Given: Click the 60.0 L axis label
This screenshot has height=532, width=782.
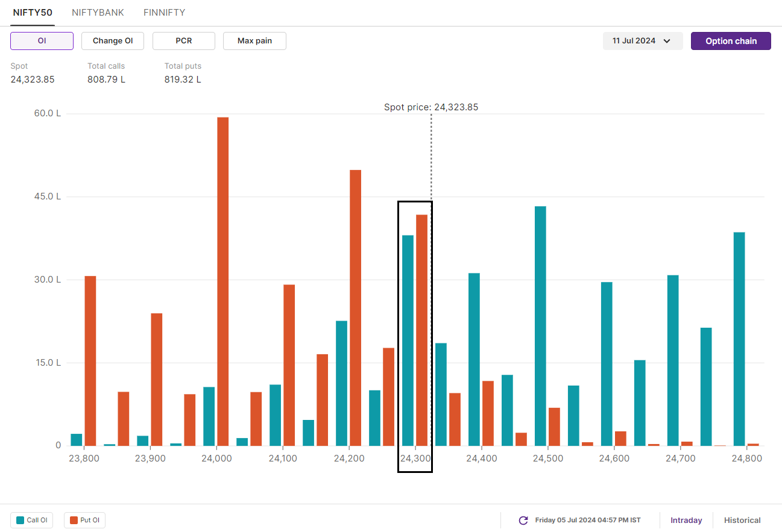Looking at the screenshot, I should tap(48, 113).
